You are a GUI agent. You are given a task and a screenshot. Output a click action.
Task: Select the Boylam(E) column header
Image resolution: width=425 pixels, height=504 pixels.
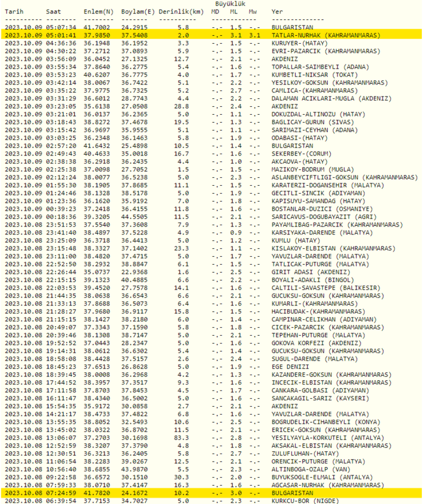coord(138,12)
